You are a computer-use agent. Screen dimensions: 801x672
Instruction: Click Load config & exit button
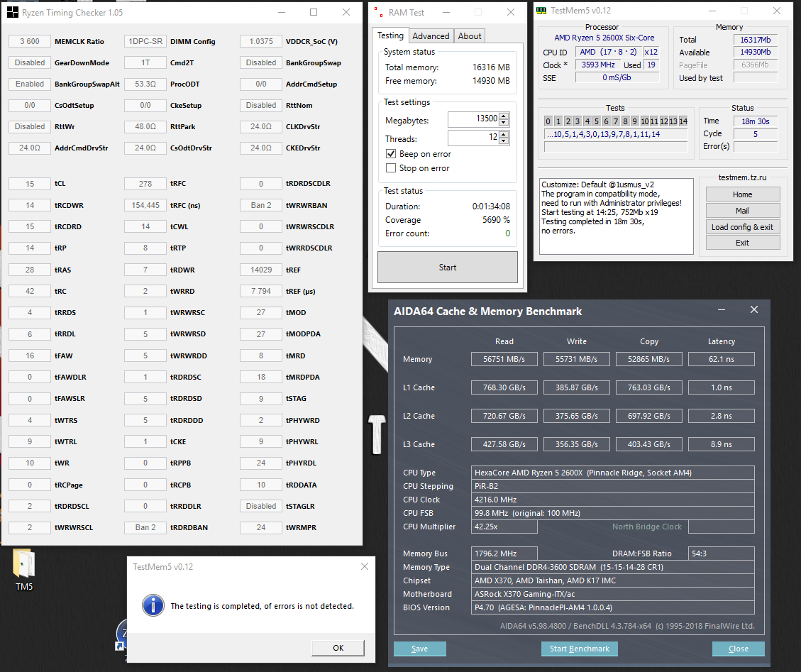pyautogui.click(x=743, y=227)
